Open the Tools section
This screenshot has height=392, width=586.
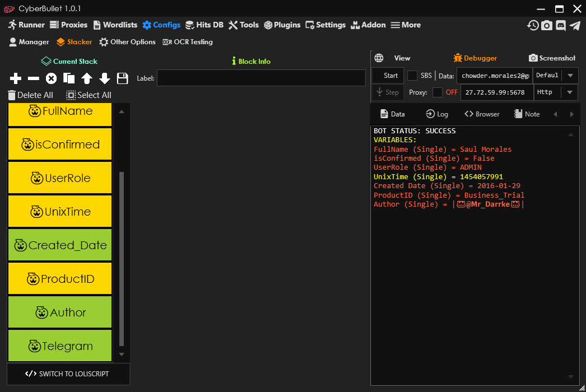tap(244, 25)
